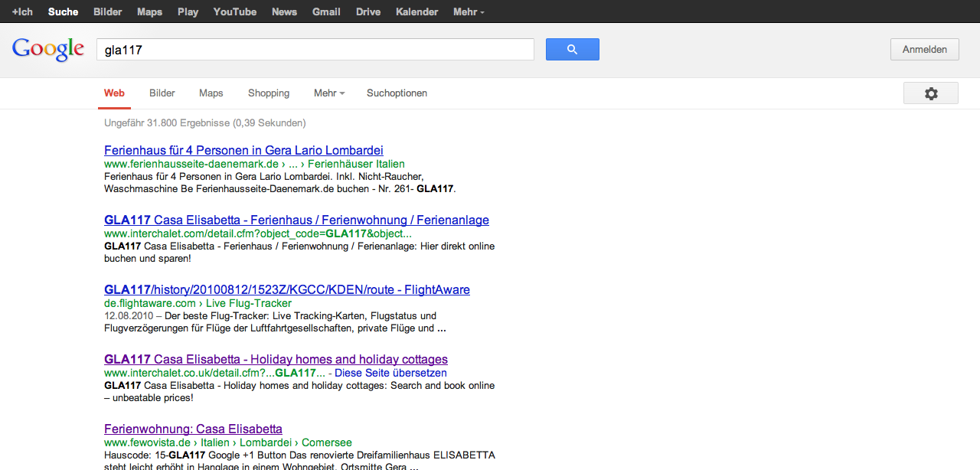Click +Ich in the top bar
The width and height of the screenshot is (980, 470).
click(22, 11)
